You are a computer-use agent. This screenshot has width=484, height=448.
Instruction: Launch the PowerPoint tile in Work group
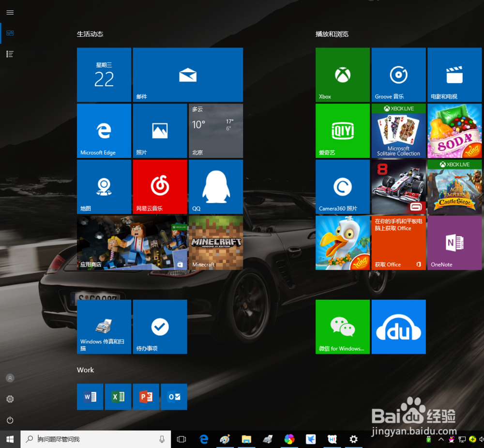pos(146,397)
